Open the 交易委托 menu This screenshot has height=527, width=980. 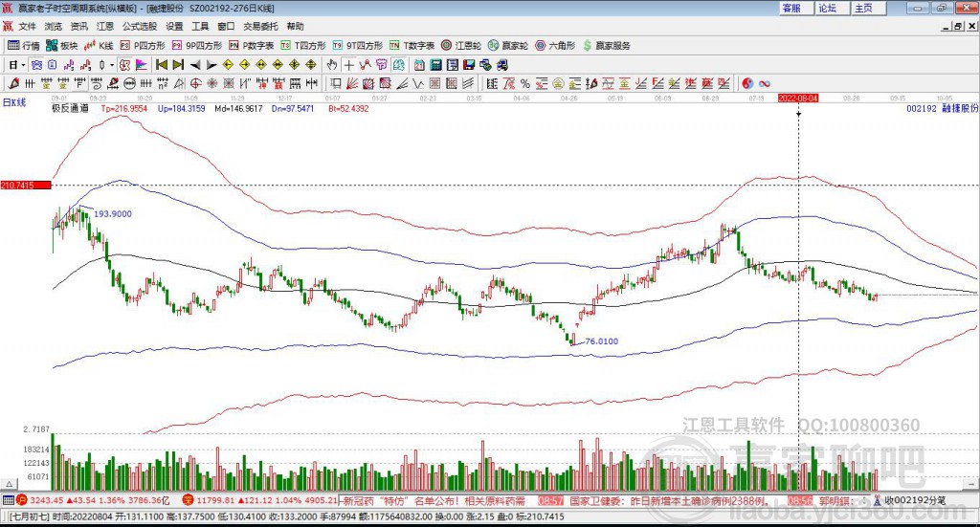(260, 26)
